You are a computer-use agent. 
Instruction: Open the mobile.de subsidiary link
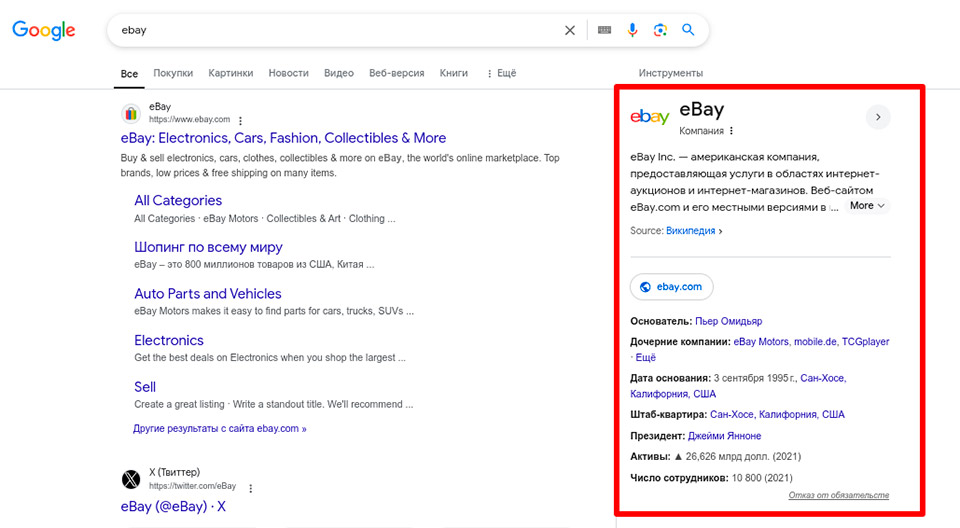815,342
